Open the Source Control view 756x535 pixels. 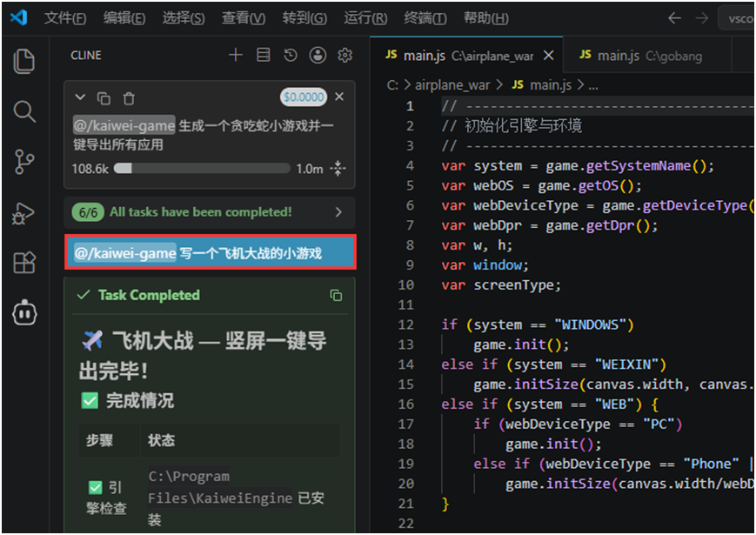pyautogui.click(x=24, y=162)
